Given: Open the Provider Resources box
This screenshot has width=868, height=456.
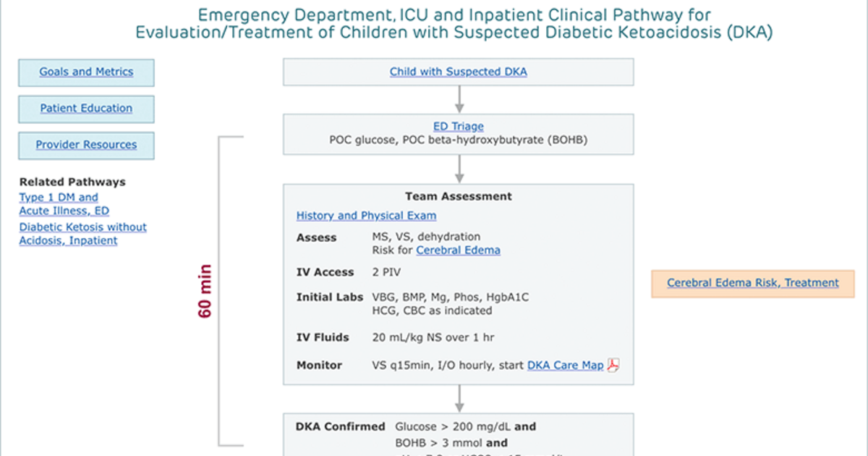Looking at the screenshot, I should tap(86, 145).
